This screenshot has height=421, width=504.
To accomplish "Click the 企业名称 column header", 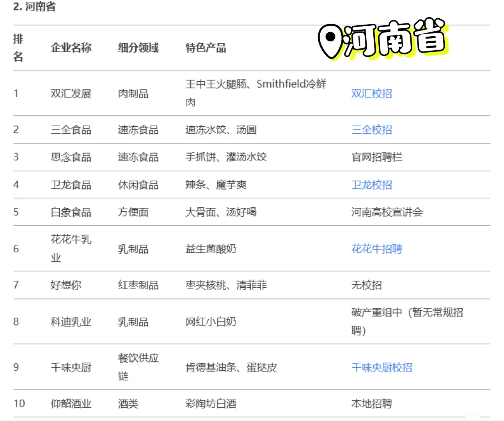I will 71,48.
